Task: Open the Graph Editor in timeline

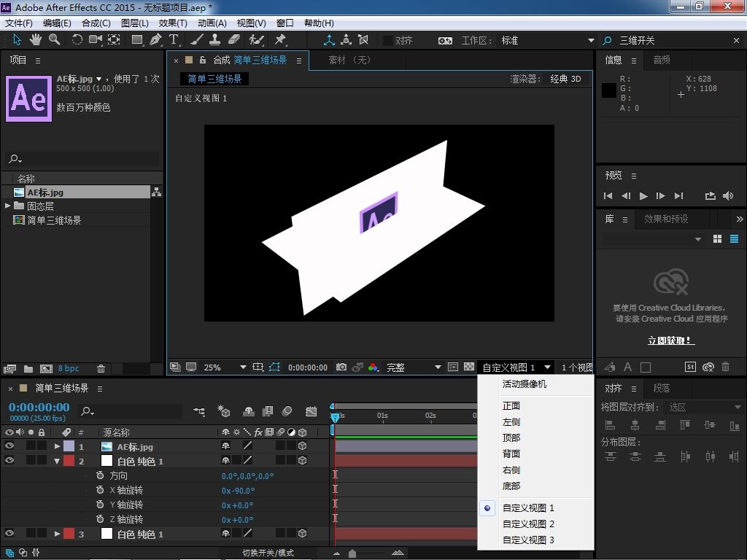Action: point(311,411)
